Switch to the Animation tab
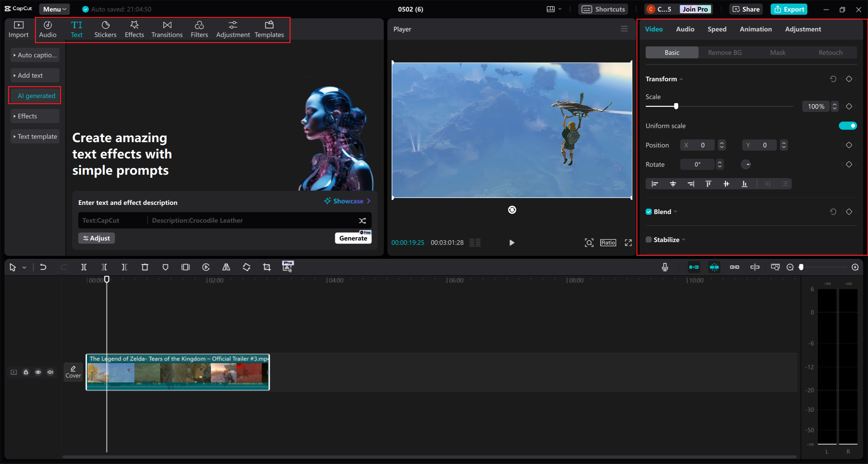 (x=755, y=29)
